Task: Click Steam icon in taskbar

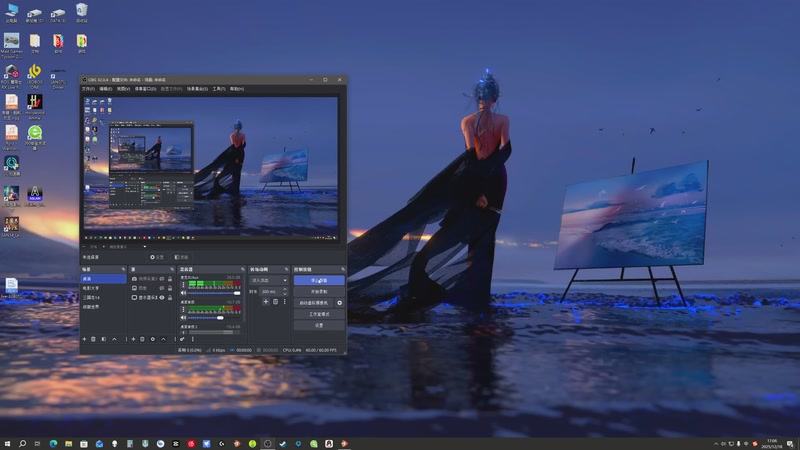Action: click(x=283, y=443)
